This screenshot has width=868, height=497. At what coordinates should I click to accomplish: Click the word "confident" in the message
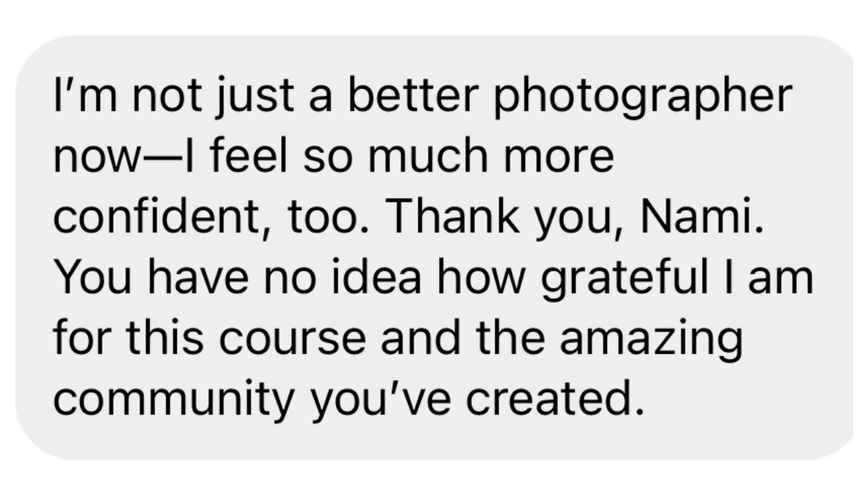pyautogui.click(x=156, y=216)
